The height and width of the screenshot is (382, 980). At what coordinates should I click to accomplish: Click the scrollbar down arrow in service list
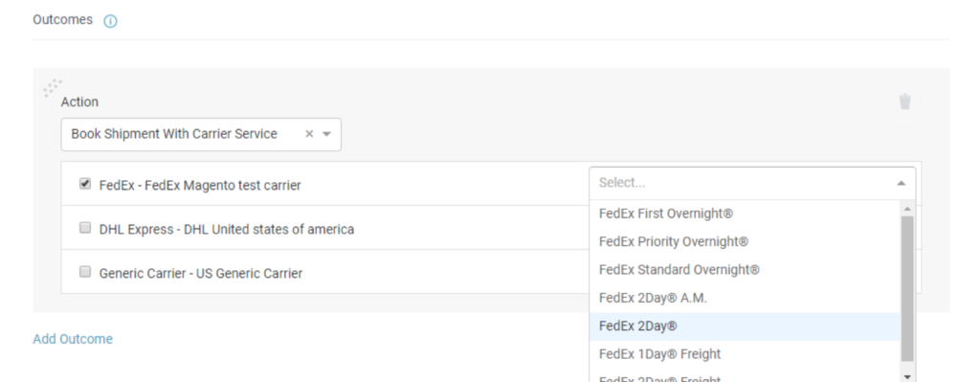coord(907,376)
